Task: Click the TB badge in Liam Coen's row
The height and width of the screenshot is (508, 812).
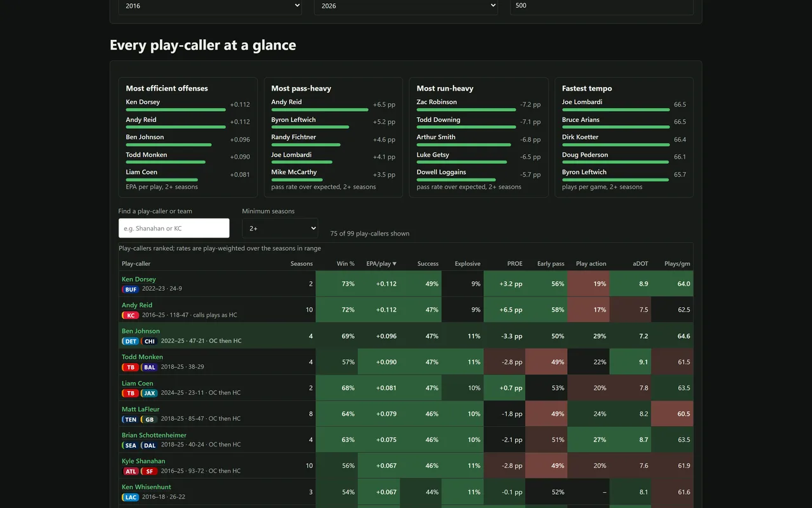Action: click(x=131, y=393)
